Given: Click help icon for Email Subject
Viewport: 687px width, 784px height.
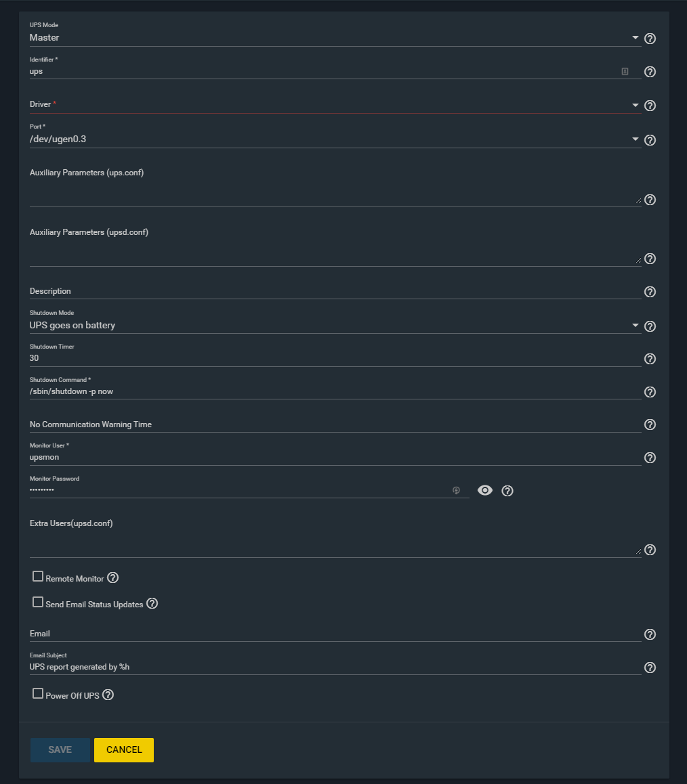Looking at the screenshot, I should pos(650,668).
